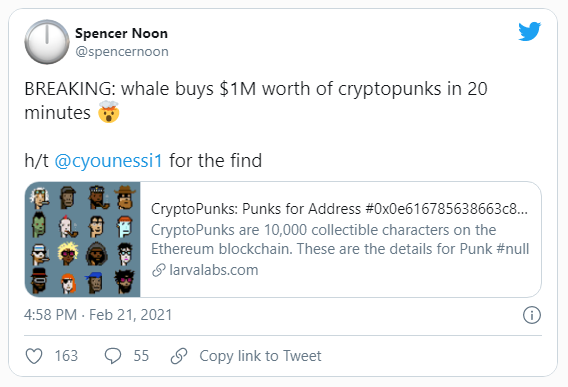This screenshot has height=387, width=568.
Task: Click the Twitter bird logo
Action: 529,31
